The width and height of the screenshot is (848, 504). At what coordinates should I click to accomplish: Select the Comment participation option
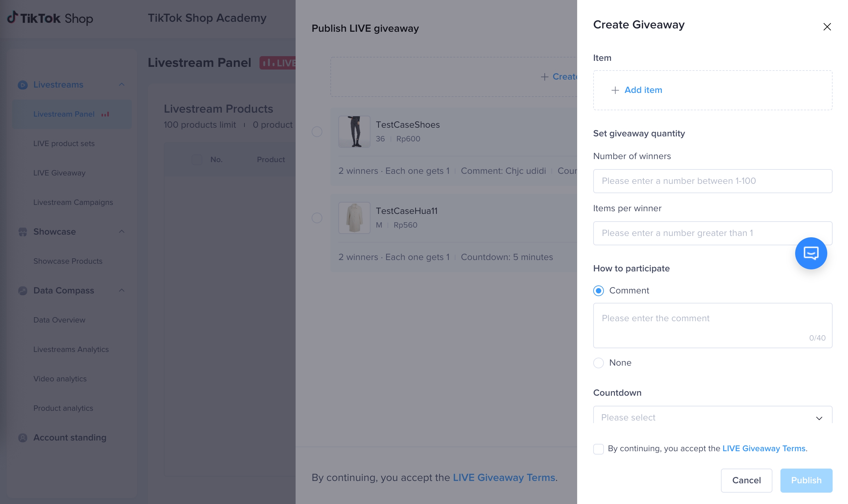click(x=598, y=291)
